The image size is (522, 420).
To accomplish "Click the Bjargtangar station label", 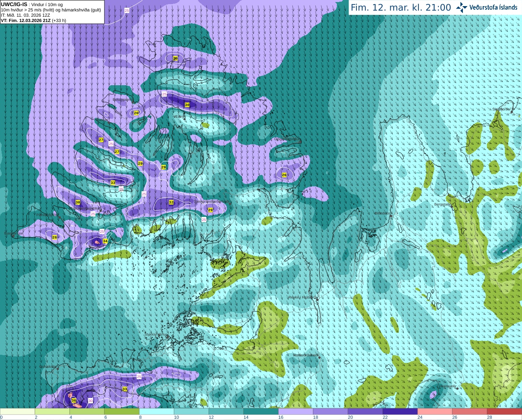I will (x=14, y=233).
